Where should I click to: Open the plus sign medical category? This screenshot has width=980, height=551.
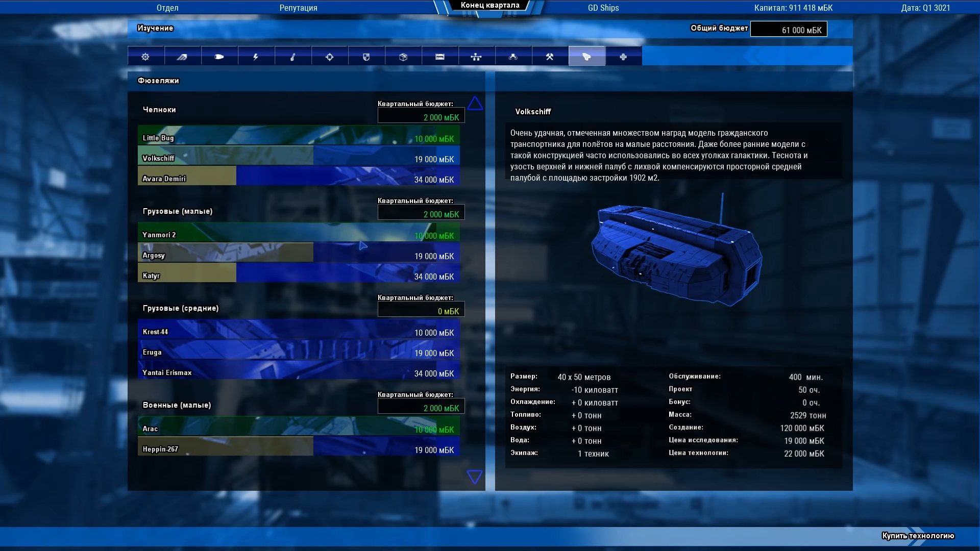click(623, 57)
